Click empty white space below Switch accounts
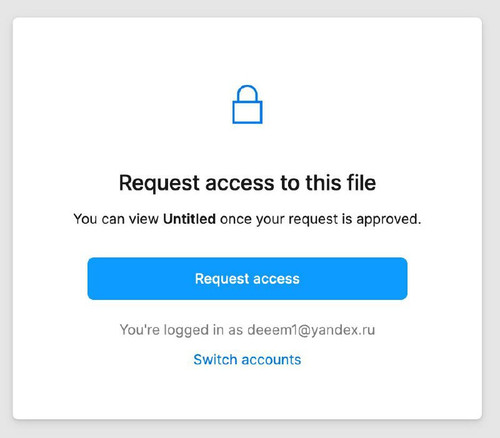This screenshot has width=500, height=438. click(247, 393)
